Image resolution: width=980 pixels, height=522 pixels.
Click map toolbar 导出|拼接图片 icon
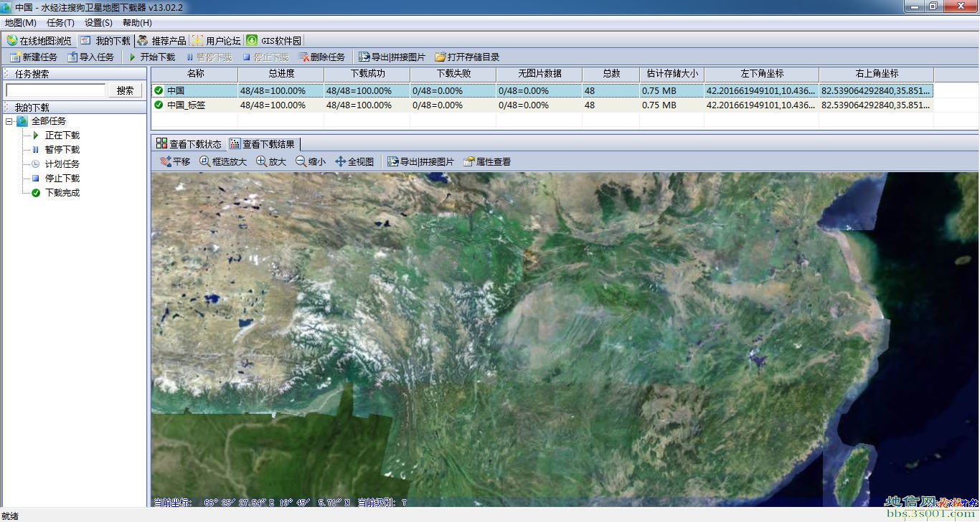tap(393, 162)
